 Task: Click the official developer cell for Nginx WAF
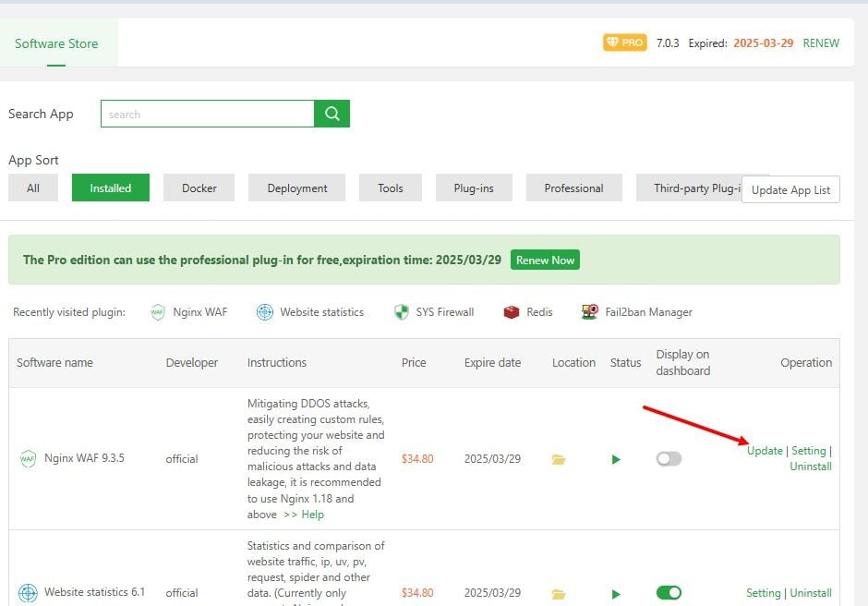coord(182,459)
